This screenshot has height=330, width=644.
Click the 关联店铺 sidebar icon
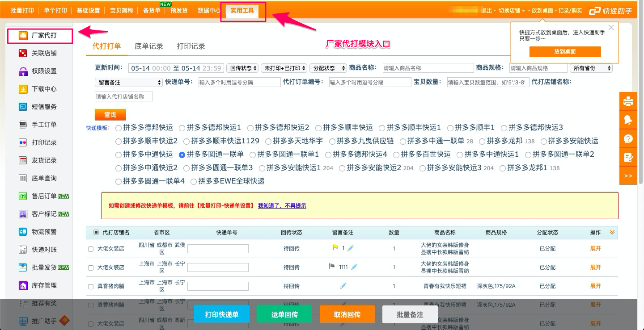(x=23, y=53)
